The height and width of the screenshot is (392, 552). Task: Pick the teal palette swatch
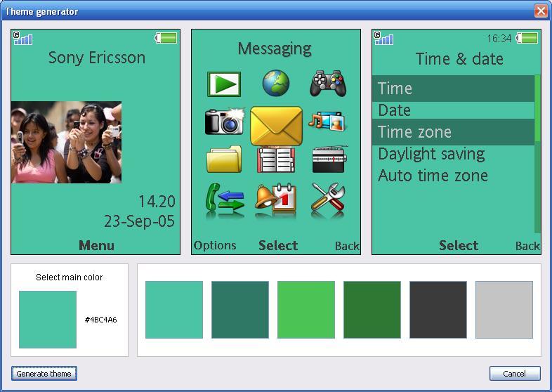174,310
